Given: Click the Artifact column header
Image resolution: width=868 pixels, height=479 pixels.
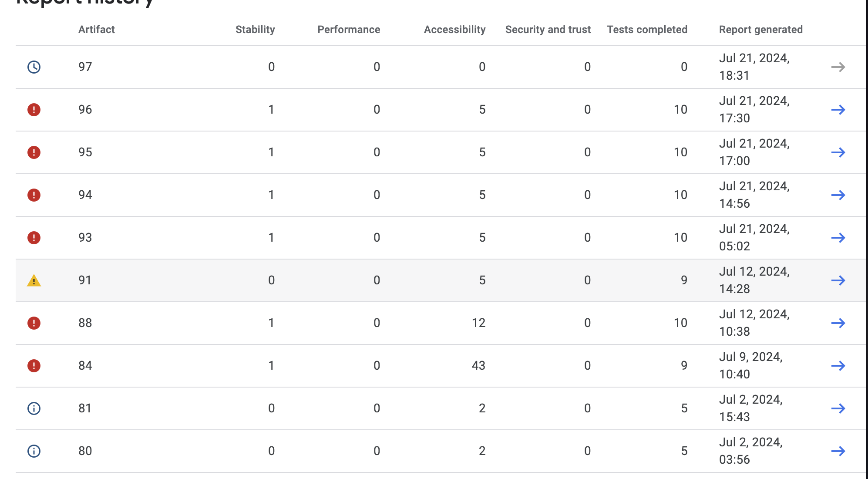Looking at the screenshot, I should 96,30.
